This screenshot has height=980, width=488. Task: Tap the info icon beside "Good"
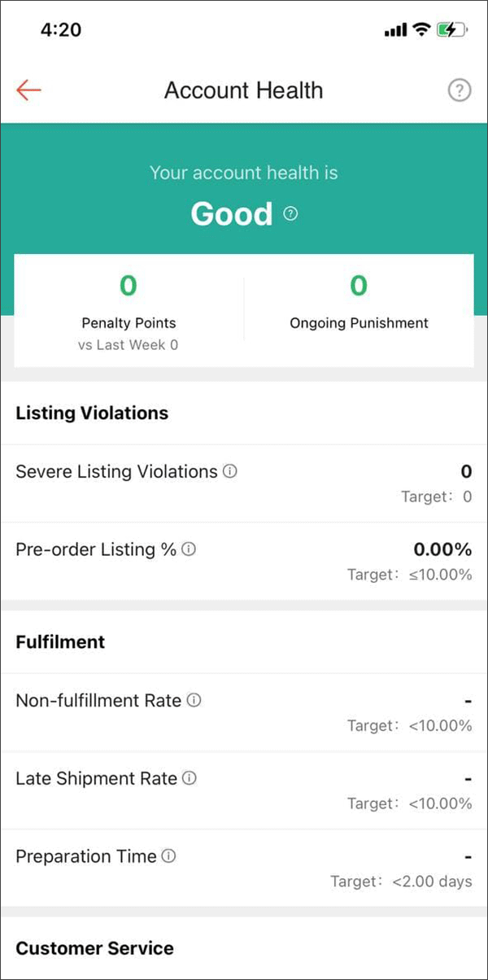coord(290,212)
